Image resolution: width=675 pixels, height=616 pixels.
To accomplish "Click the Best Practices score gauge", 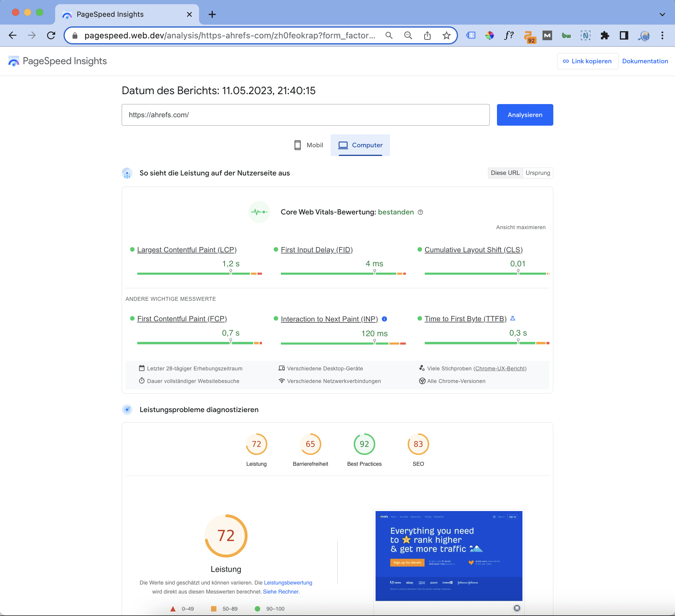I will click(x=364, y=444).
